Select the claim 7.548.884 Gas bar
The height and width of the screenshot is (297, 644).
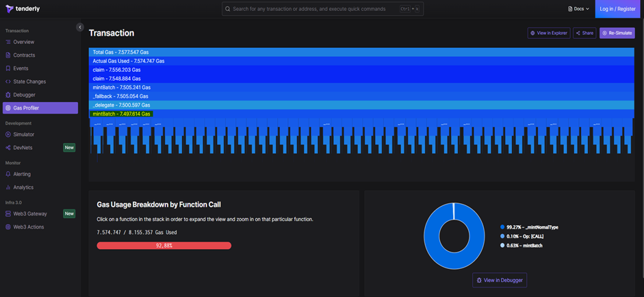(x=361, y=79)
